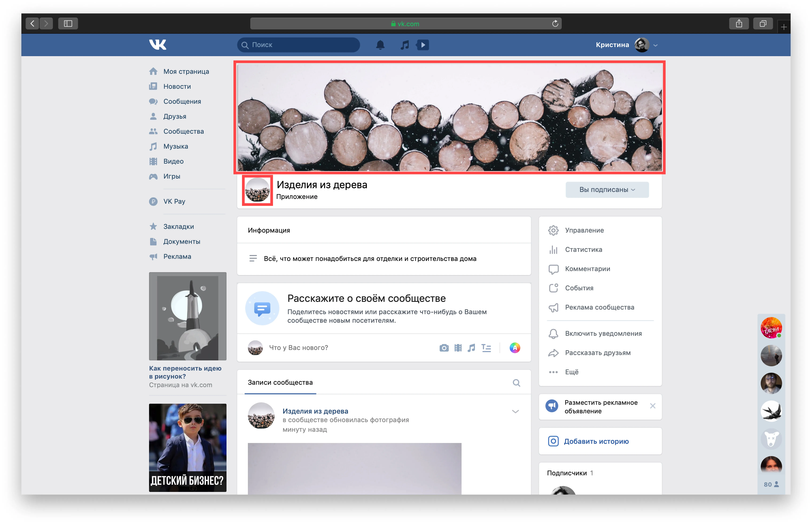The width and height of the screenshot is (812, 524).
Task: Click the Управление gear icon
Action: tap(553, 230)
